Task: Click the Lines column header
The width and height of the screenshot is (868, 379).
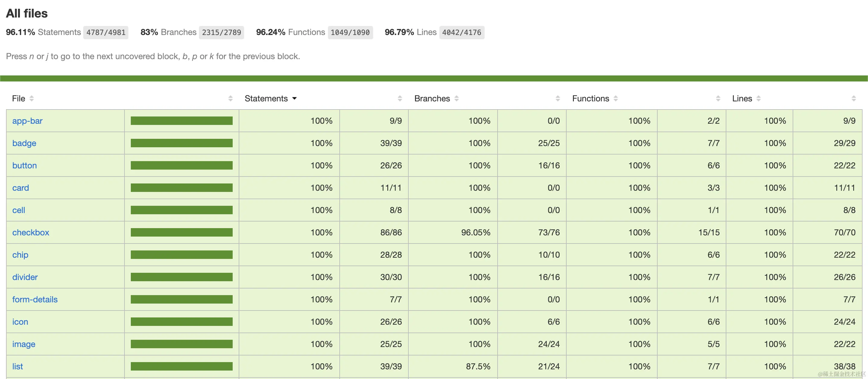Action: 742,99
